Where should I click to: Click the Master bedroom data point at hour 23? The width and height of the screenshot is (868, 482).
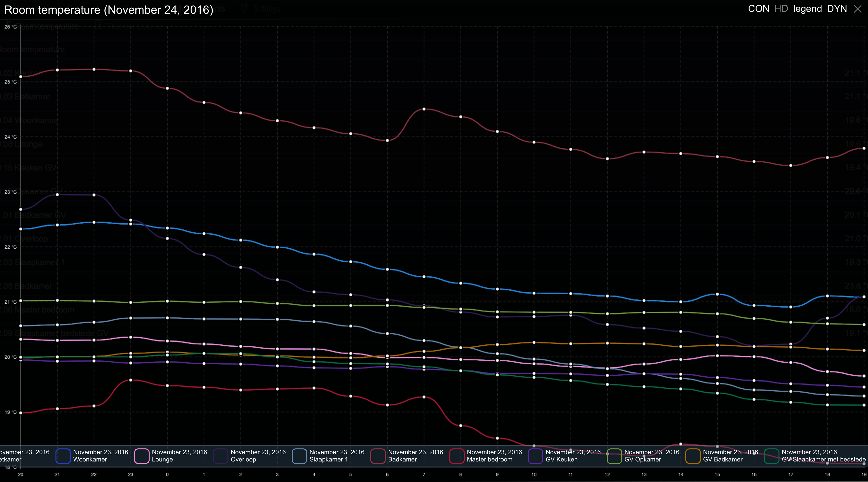click(131, 380)
